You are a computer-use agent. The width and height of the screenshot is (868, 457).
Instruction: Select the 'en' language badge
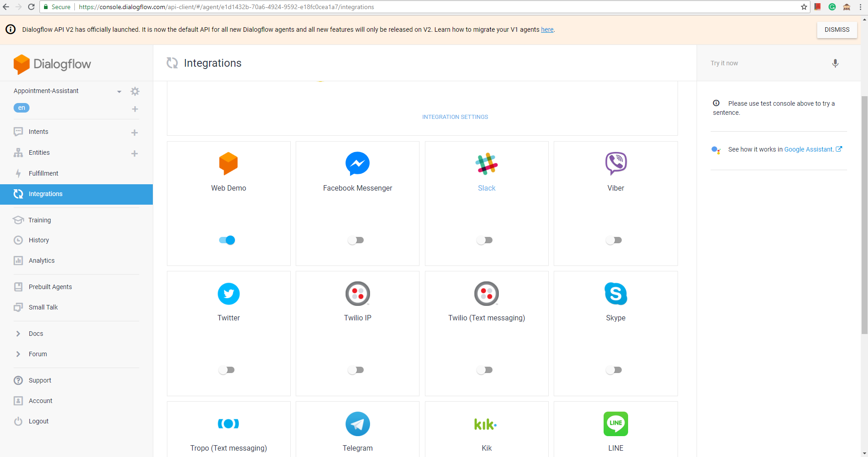click(21, 108)
